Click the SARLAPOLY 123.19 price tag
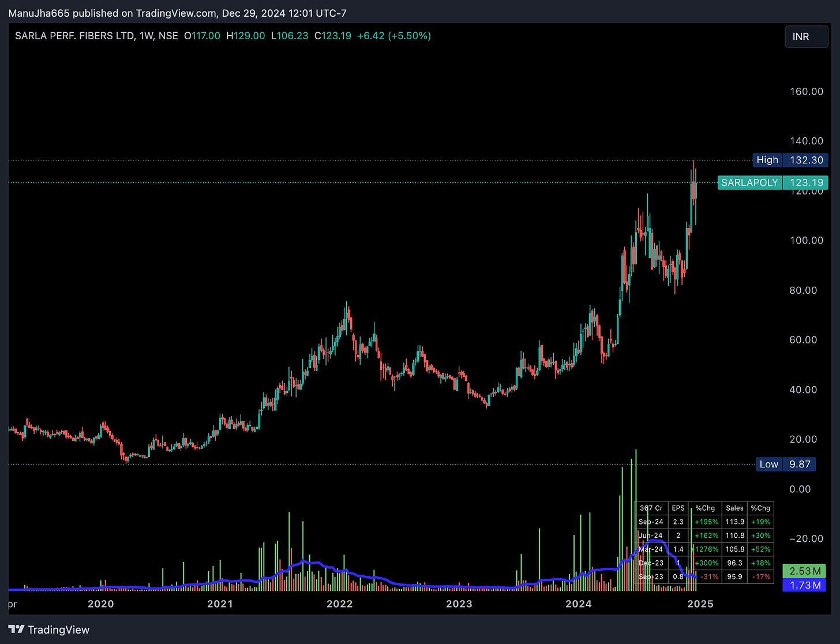Screen dimensions: 840x644 (x=773, y=182)
